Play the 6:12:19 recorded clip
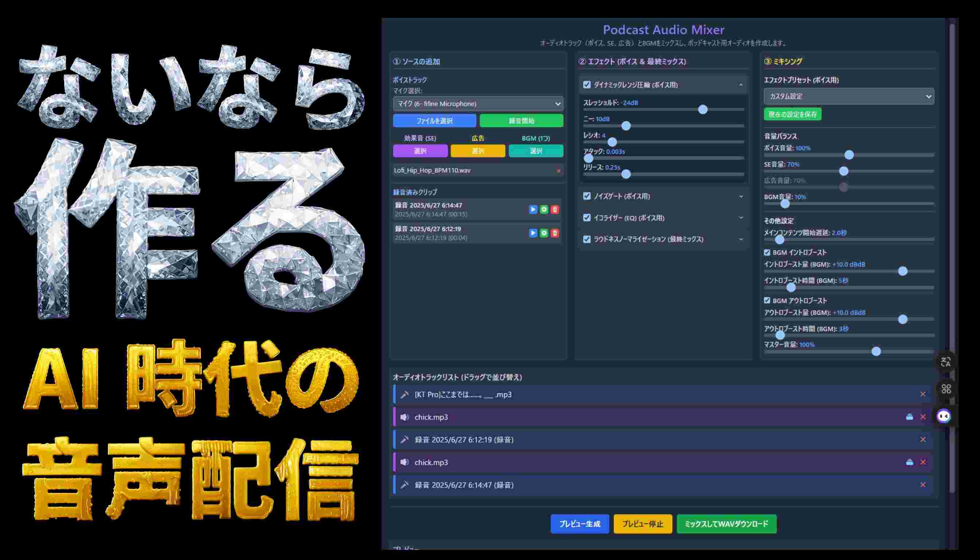This screenshot has width=980, height=560. [533, 233]
